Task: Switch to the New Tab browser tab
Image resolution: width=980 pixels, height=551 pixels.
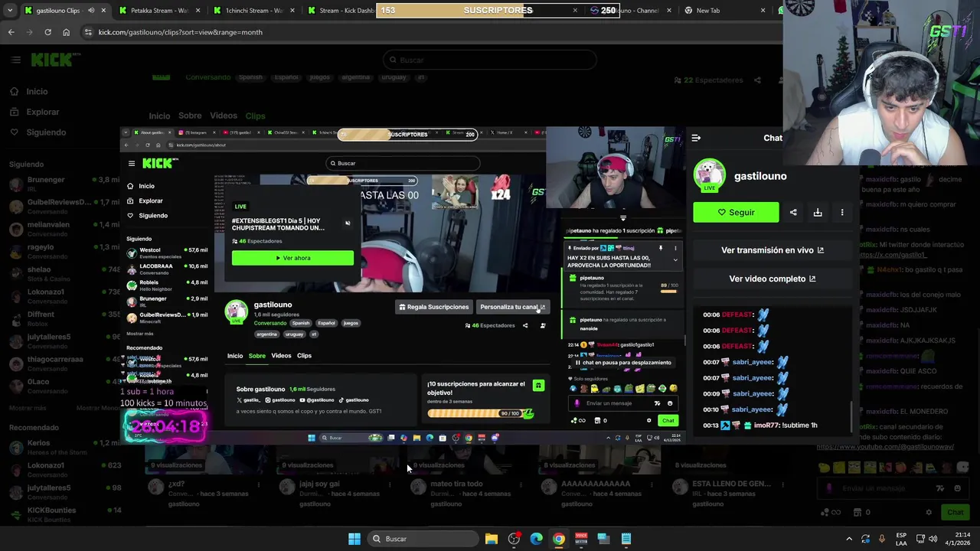Action: click(724, 11)
